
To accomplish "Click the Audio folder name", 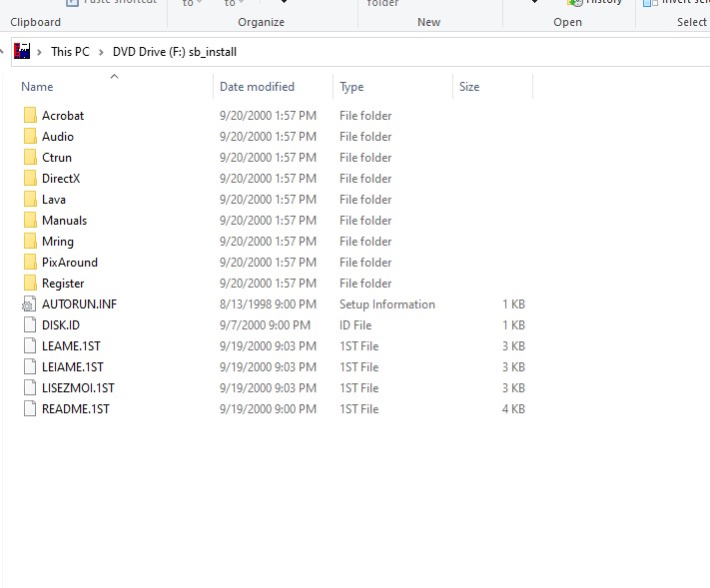I will click(58, 137).
